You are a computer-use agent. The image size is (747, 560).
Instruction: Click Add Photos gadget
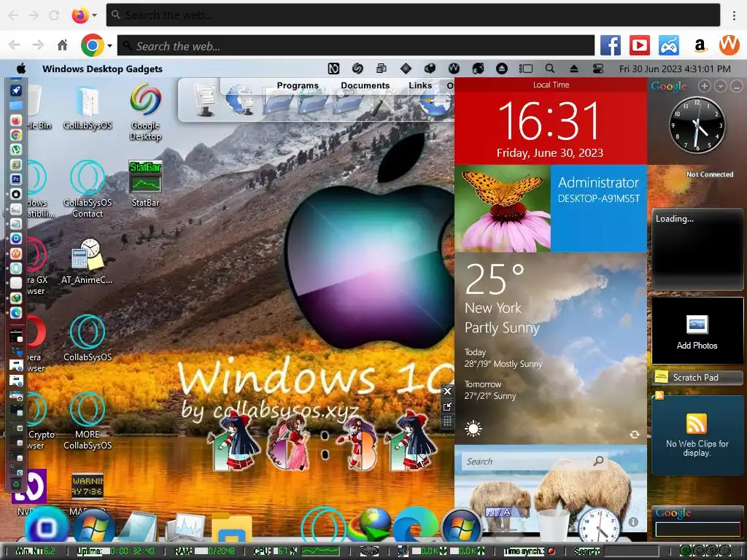click(697, 331)
